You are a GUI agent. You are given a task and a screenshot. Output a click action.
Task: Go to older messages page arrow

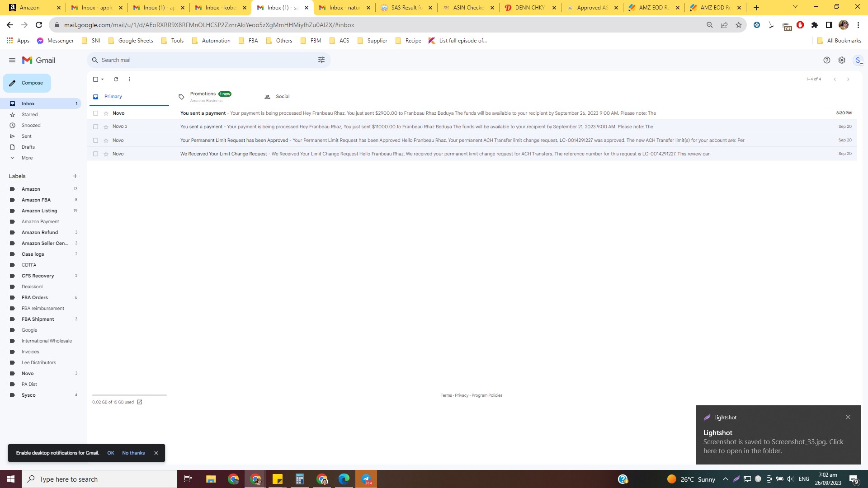pyautogui.click(x=848, y=79)
